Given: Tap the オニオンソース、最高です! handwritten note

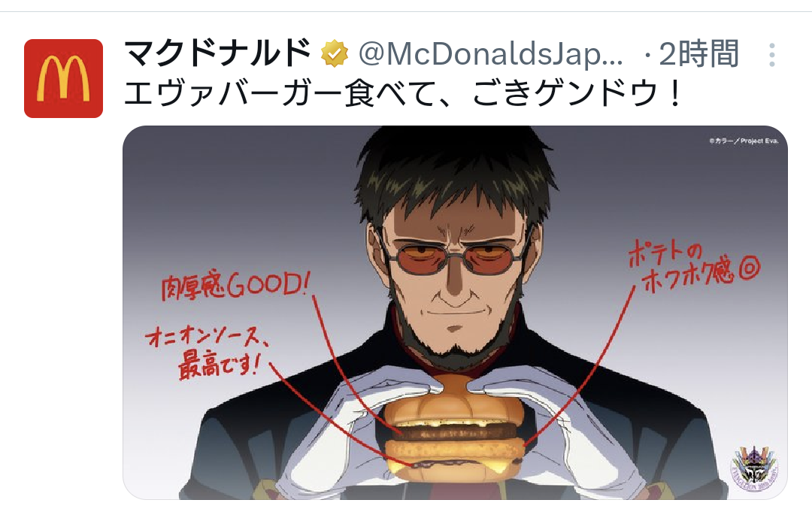Looking at the screenshot, I should coord(208,353).
